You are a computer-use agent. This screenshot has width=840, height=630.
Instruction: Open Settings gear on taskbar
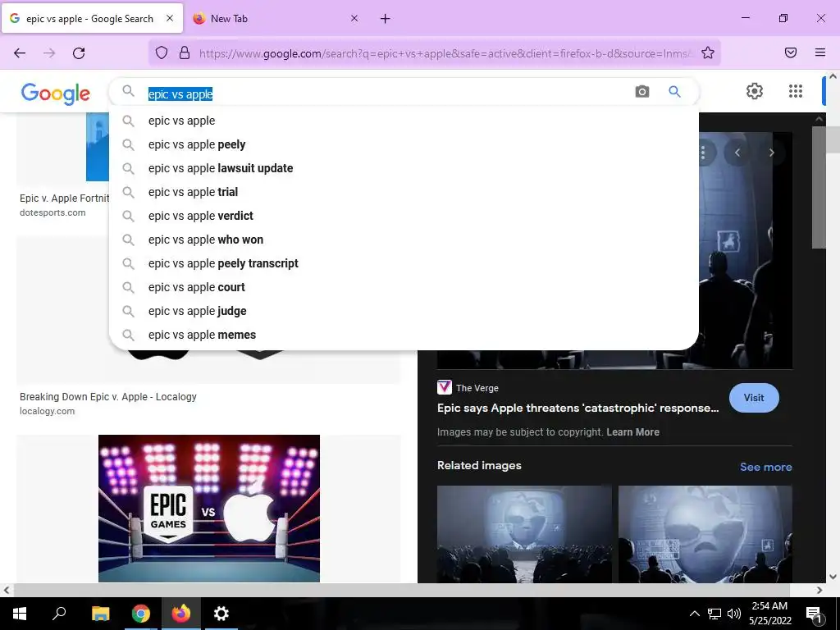[x=221, y=614]
